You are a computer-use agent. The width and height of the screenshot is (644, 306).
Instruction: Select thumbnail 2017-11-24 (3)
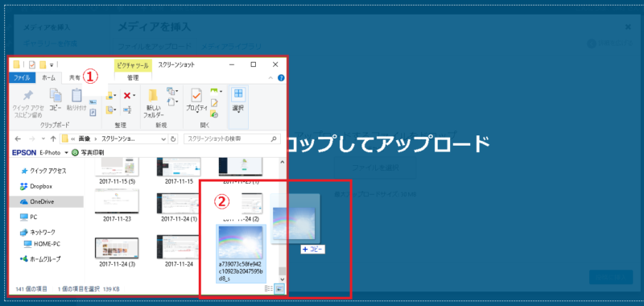tap(117, 252)
